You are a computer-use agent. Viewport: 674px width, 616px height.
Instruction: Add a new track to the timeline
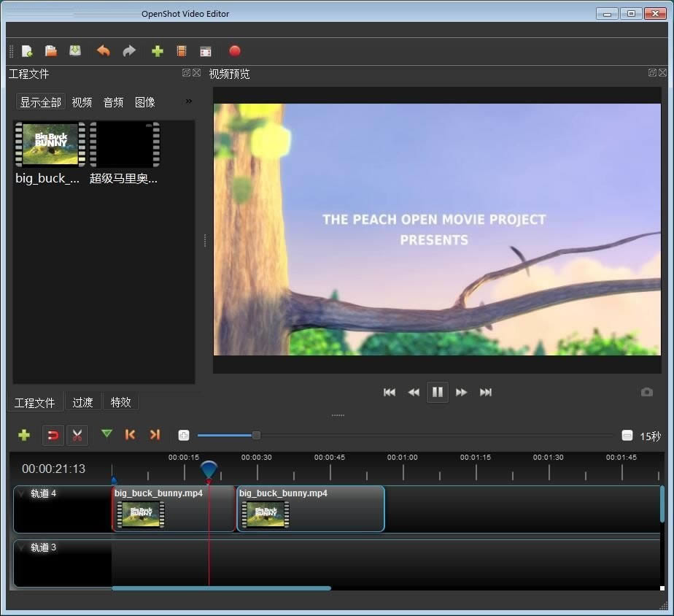click(x=24, y=435)
